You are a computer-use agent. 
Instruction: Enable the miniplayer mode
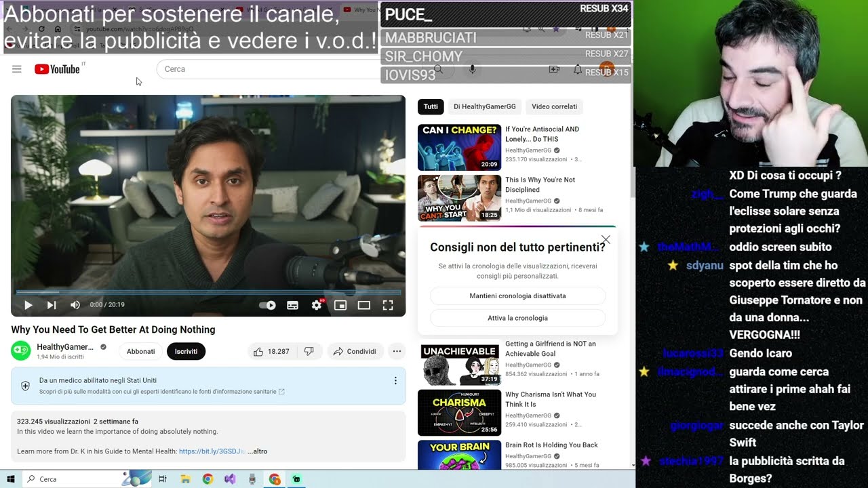(x=340, y=305)
